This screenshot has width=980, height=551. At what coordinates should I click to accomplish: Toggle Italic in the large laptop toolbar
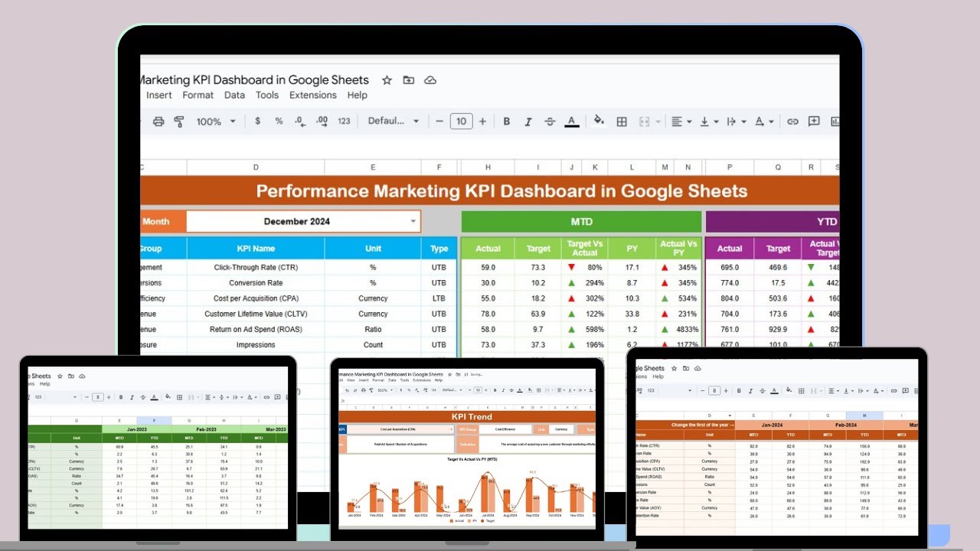pyautogui.click(x=528, y=121)
